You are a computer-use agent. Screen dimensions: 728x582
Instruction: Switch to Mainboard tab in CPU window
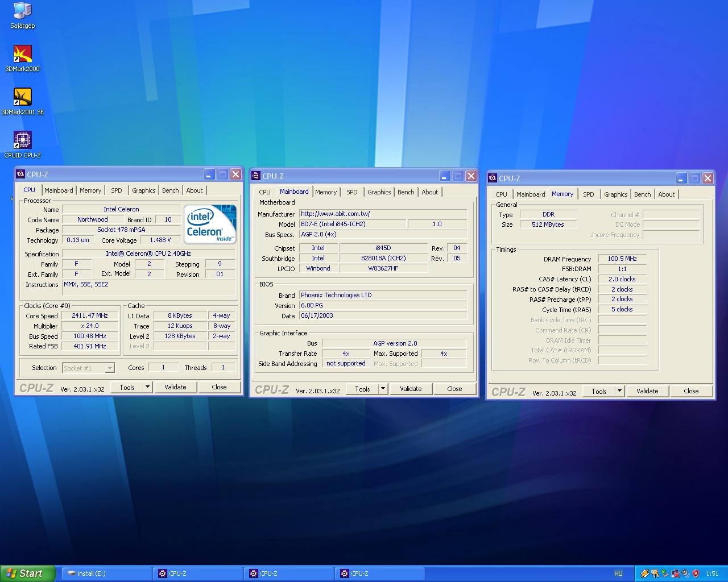point(59,190)
